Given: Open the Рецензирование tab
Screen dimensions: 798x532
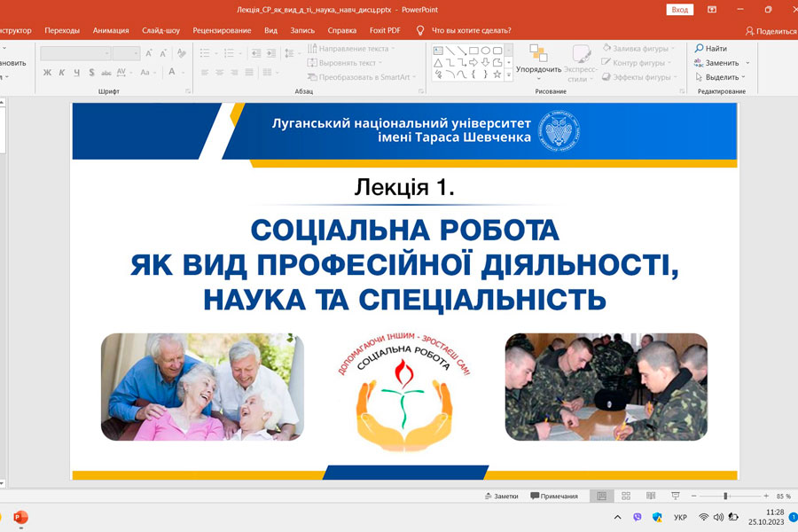Looking at the screenshot, I should tap(222, 30).
